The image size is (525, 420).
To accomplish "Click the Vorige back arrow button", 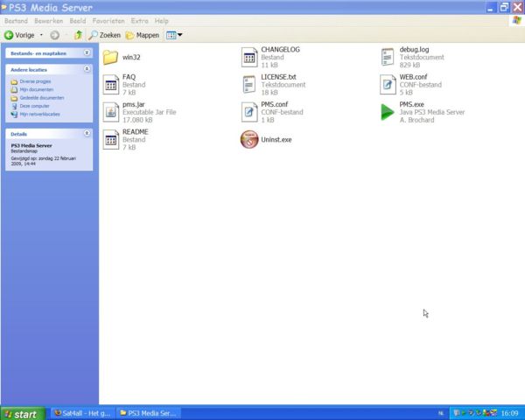I will [x=19, y=35].
